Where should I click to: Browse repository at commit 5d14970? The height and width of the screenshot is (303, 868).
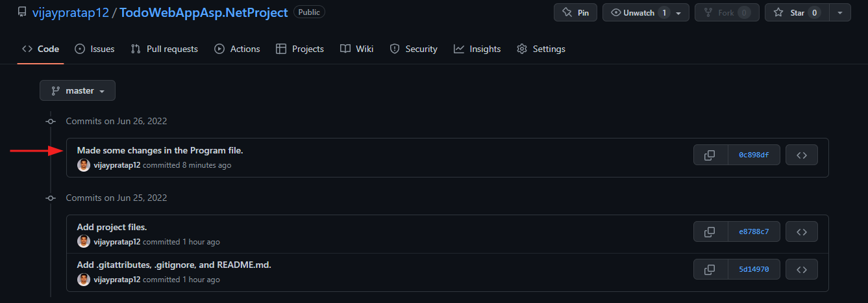[x=802, y=269]
